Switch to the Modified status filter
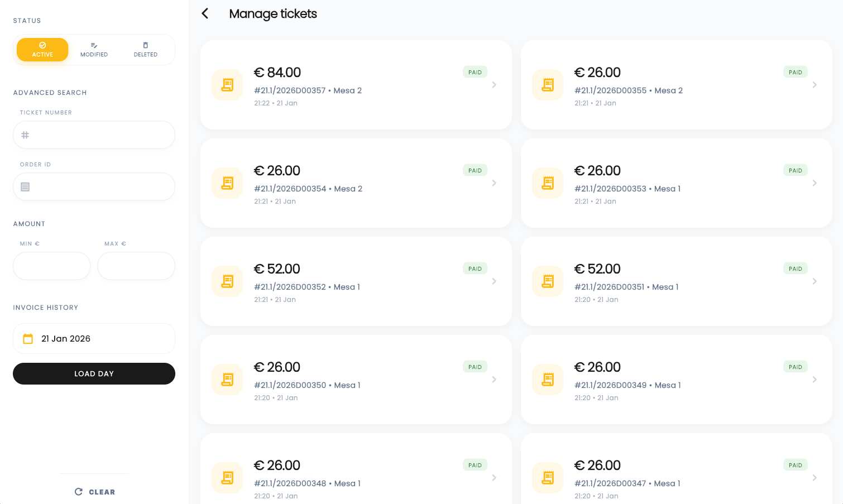 tap(94, 50)
